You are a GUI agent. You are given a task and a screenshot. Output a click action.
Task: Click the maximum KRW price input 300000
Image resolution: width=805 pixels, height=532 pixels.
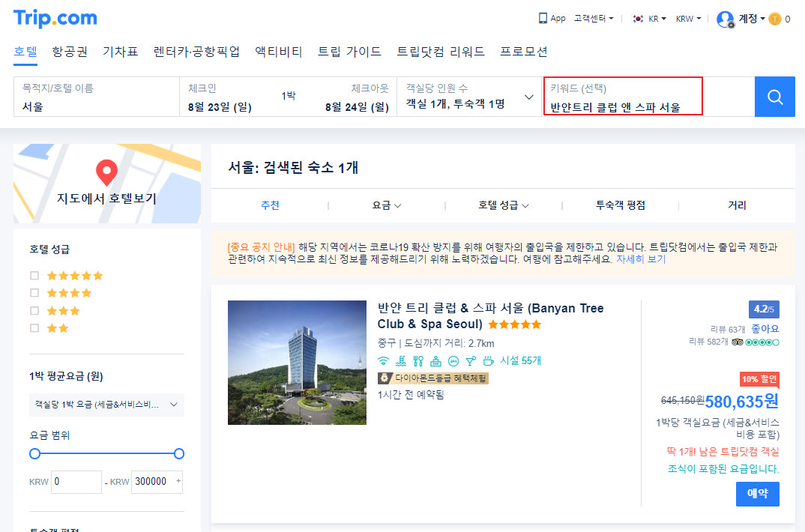coord(157,482)
